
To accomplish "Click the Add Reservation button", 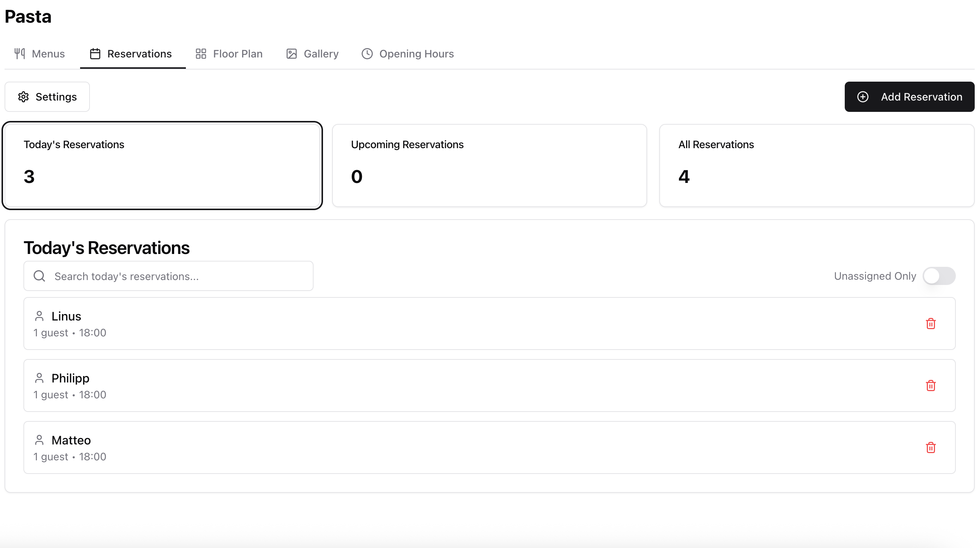I will point(909,97).
